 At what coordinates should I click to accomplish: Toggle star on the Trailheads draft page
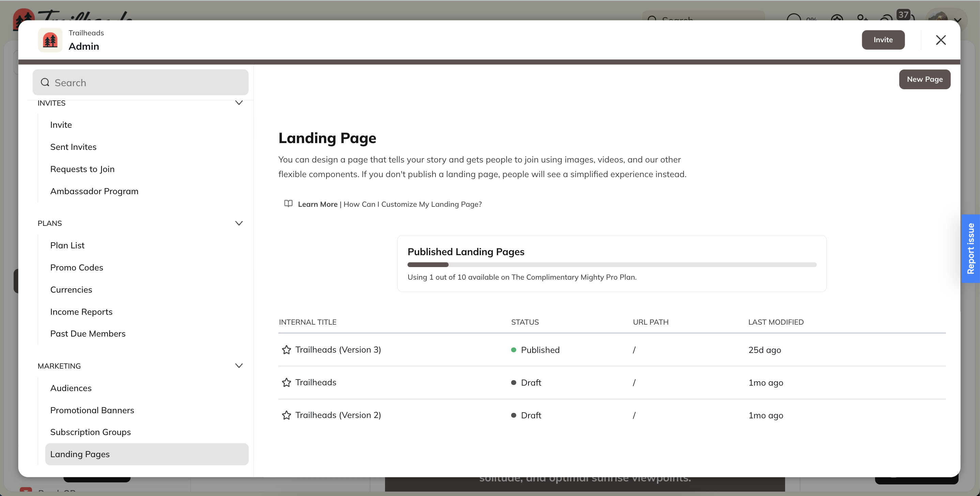(286, 382)
